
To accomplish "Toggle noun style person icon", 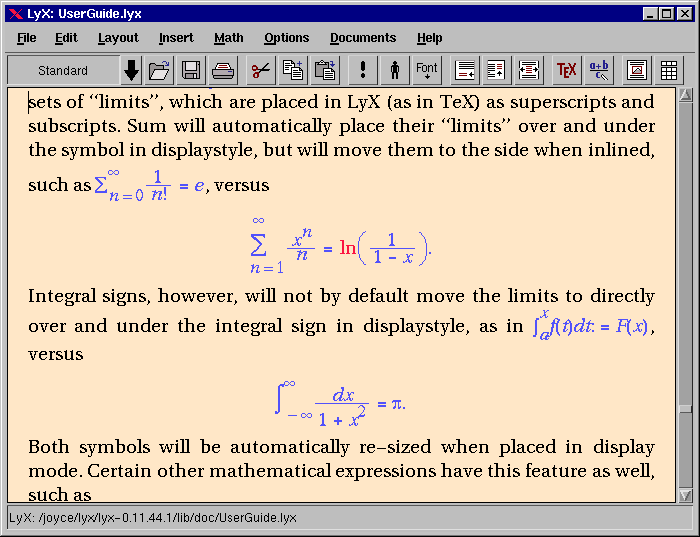I will (x=395, y=70).
